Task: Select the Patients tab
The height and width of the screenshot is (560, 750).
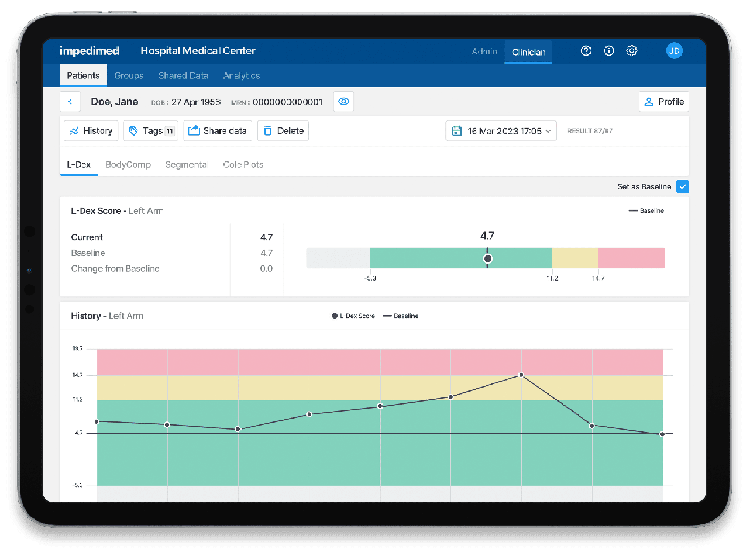Action: (83, 75)
